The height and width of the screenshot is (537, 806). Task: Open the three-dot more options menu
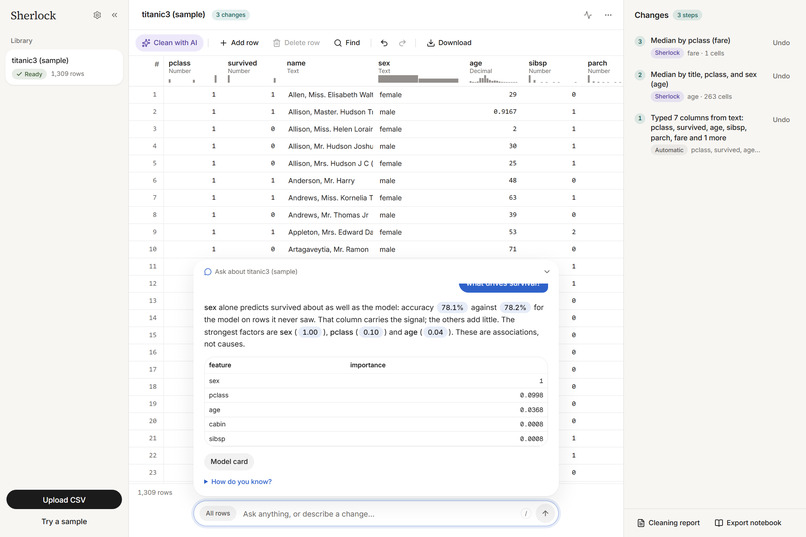click(x=608, y=15)
